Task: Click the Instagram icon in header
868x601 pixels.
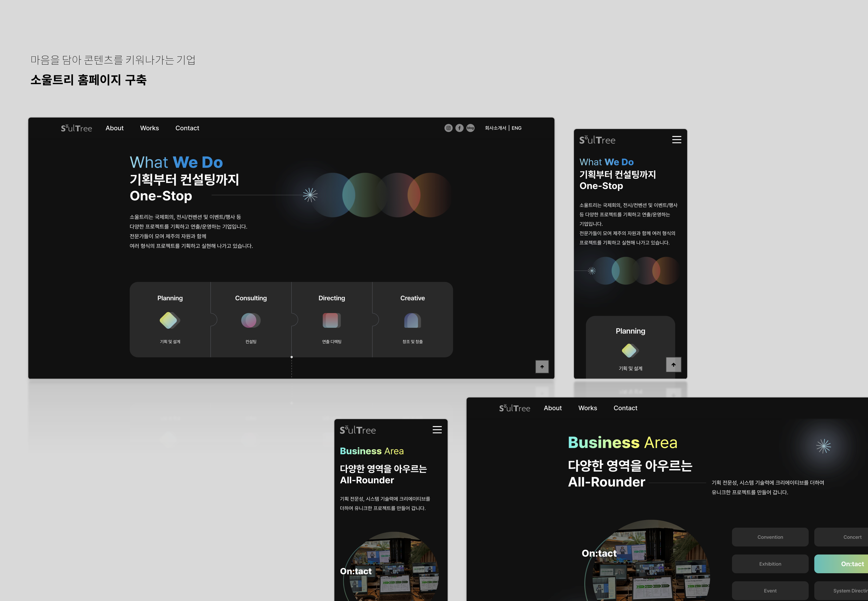Action: 448,128
